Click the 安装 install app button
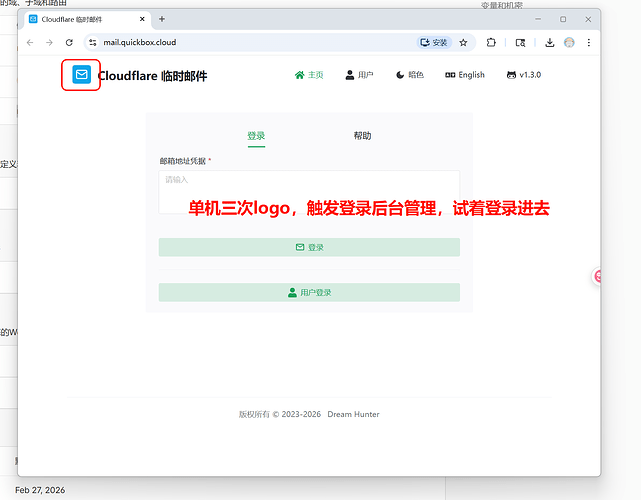The image size is (641, 500). [x=434, y=43]
